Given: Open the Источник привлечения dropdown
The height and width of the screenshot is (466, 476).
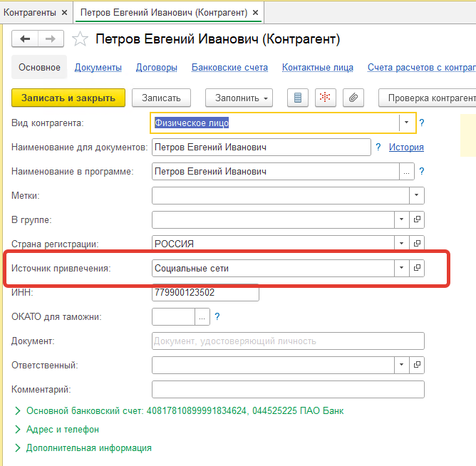Looking at the screenshot, I should [402, 268].
